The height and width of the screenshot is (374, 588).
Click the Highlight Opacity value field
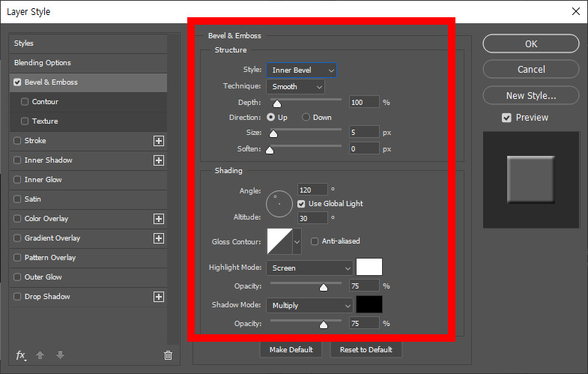point(364,286)
